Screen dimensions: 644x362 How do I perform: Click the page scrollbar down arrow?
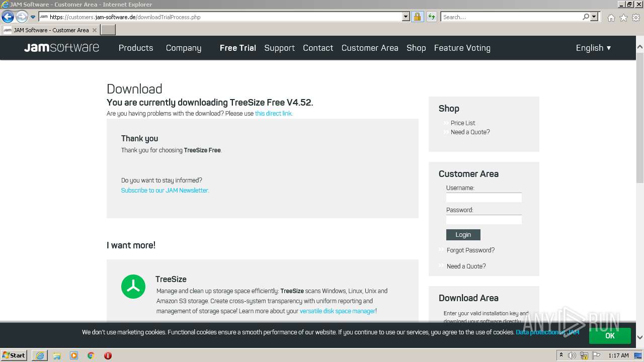point(640,337)
